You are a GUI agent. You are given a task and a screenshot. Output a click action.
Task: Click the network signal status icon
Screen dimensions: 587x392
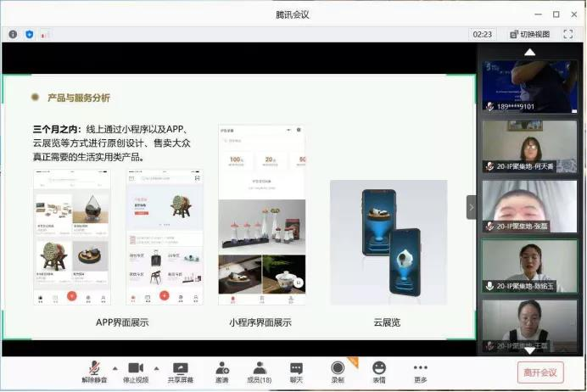point(44,35)
